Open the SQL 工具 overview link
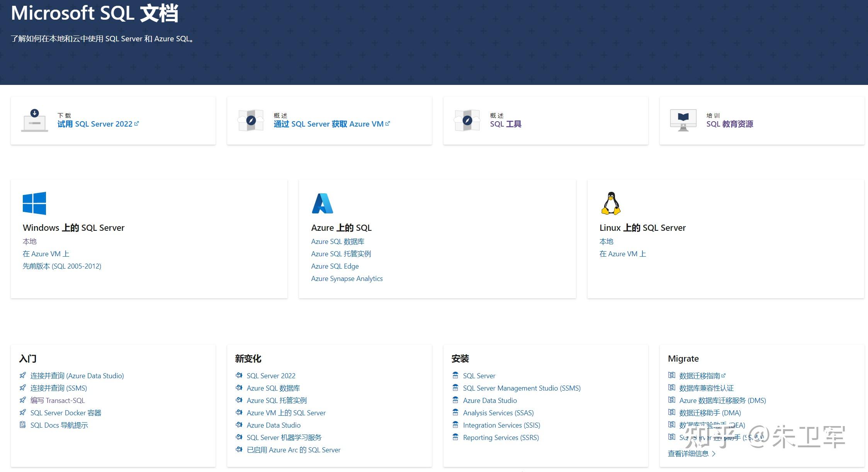This screenshot has height=472, width=868. point(506,124)
